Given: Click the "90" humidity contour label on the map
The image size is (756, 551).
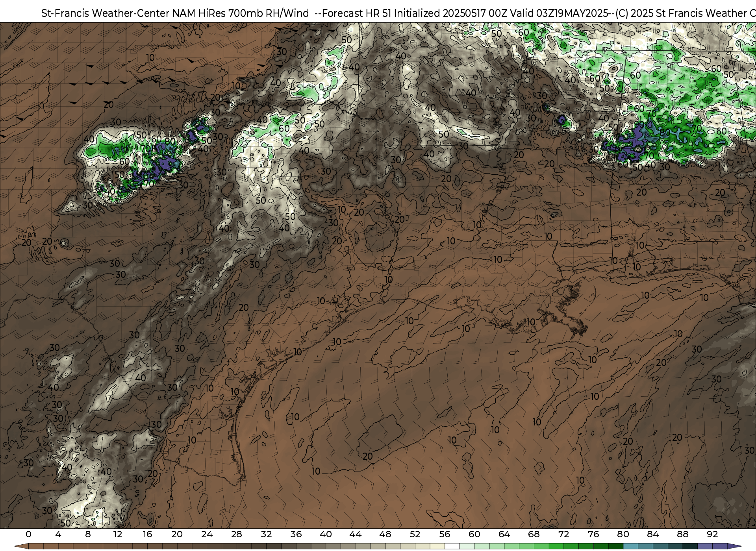Looking at the screenshot, I should [x=639, y=125].
